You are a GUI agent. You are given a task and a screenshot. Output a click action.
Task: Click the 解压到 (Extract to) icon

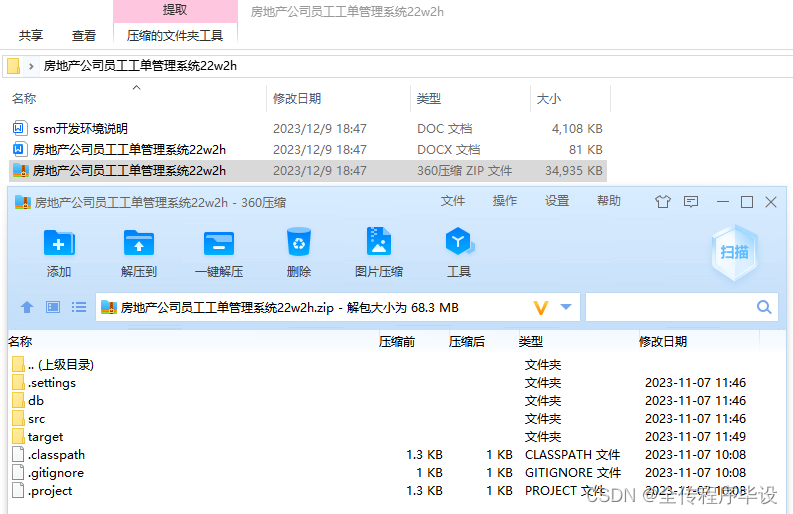(139, 243)
